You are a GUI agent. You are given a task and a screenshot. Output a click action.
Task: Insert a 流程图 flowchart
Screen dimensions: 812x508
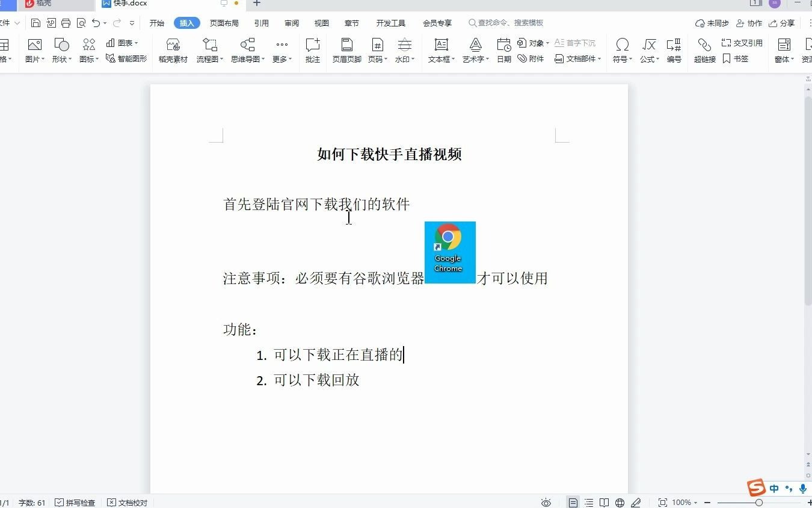pyautogui.click(x=210, y=51)
